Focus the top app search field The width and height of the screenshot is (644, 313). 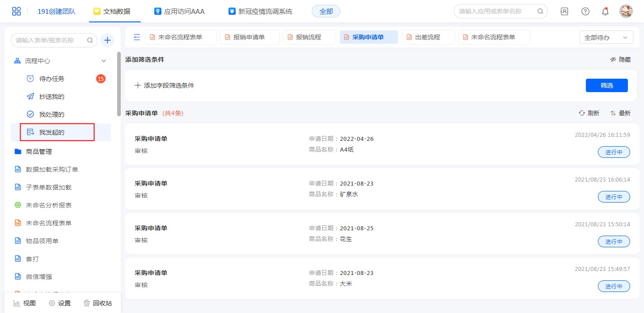point(496,11)
